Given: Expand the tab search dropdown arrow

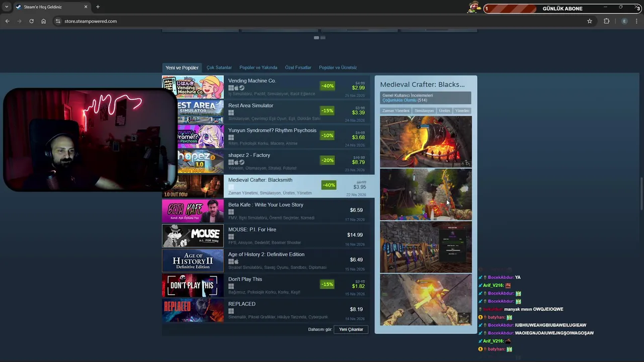Looking at the screenshot, I should pos(7,7).
